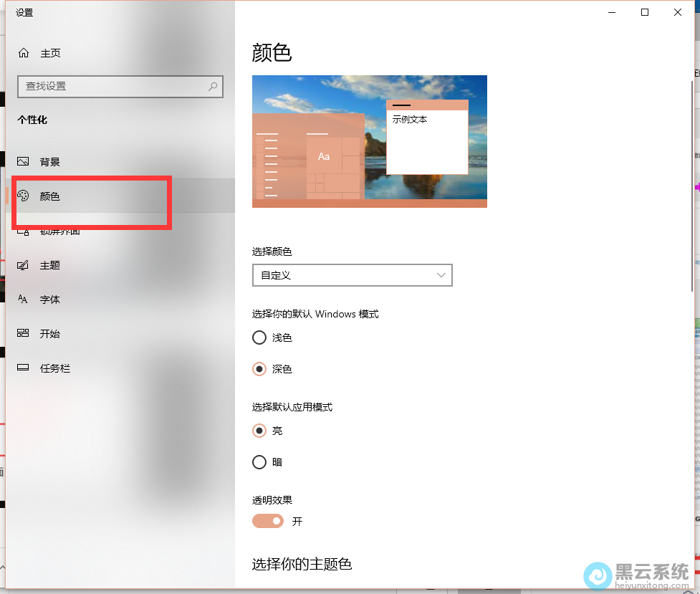Choose 暗 (Dark) as default app mode
Viewport: 700px width, 594px height.
[x=259, y=462]
